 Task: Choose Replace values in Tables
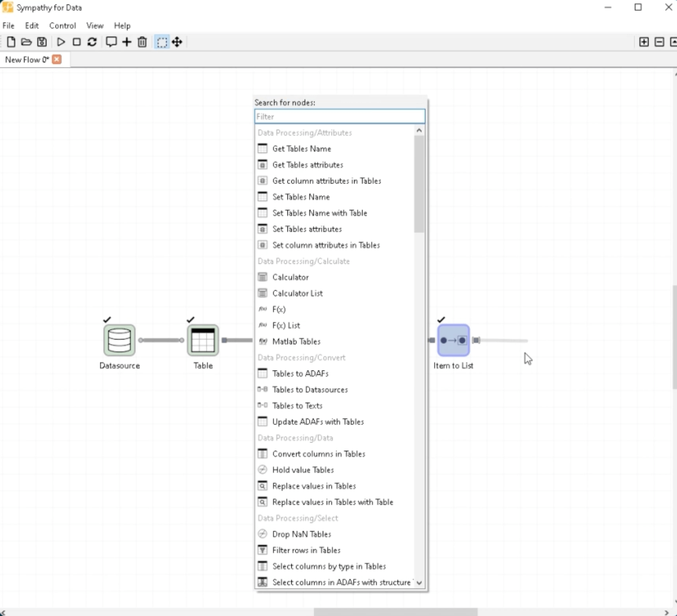[x=335, y=486]
